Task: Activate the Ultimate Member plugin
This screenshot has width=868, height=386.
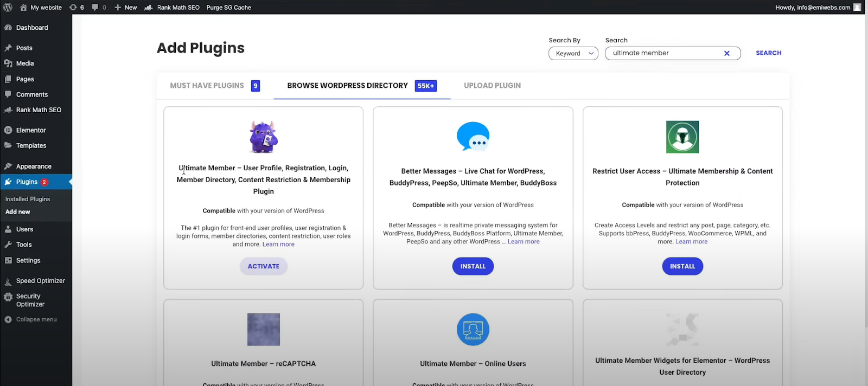Action: pos(264,266)
